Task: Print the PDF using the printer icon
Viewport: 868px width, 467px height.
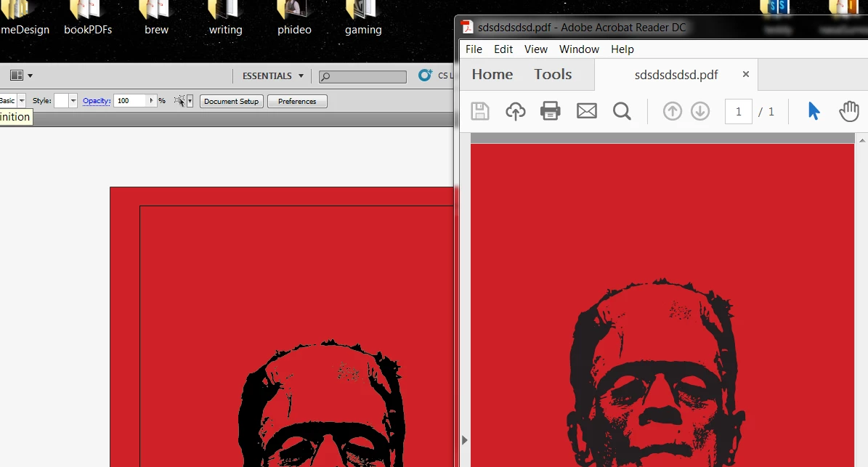Action: (551, 111)
